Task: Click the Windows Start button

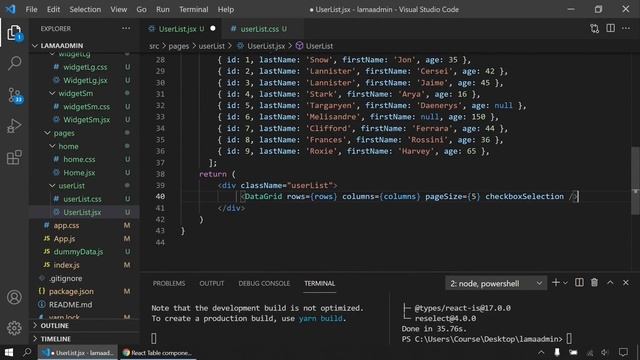Action: (9, 352)
